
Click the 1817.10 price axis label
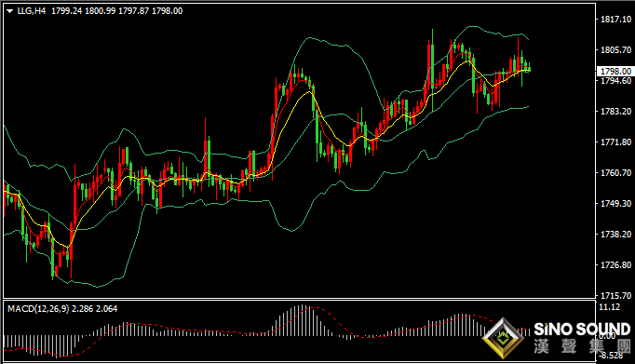pos(615,20)
